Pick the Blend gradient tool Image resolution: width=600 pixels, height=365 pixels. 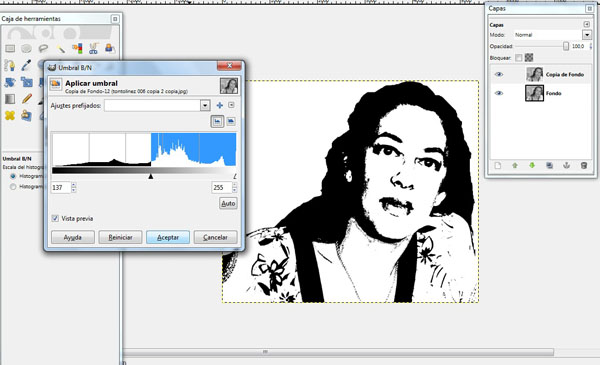click(x=10, y=99)
